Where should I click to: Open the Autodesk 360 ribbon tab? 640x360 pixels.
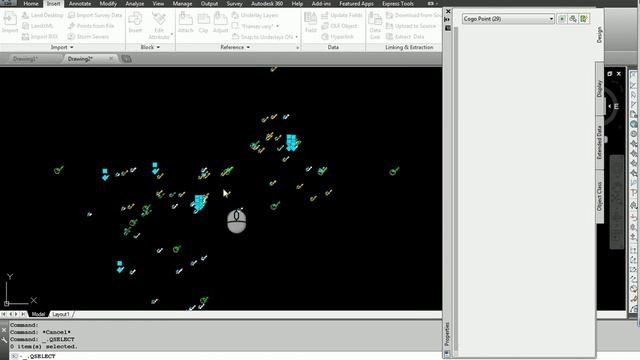267,4
